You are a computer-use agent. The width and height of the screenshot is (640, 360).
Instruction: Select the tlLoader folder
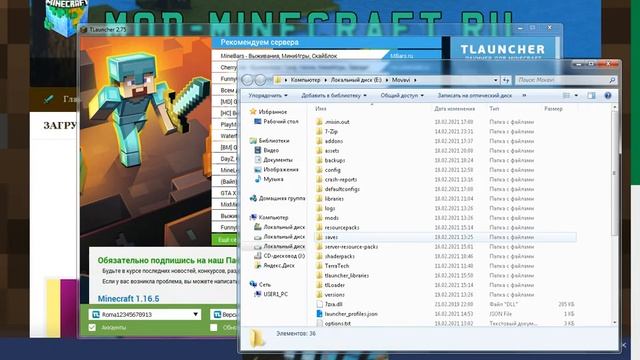[335, 285]
